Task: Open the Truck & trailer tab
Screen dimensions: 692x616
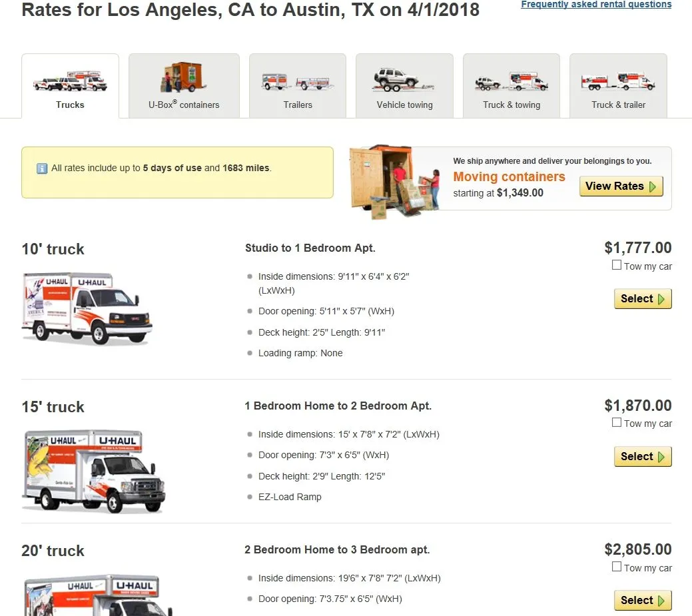Action: 618,105
